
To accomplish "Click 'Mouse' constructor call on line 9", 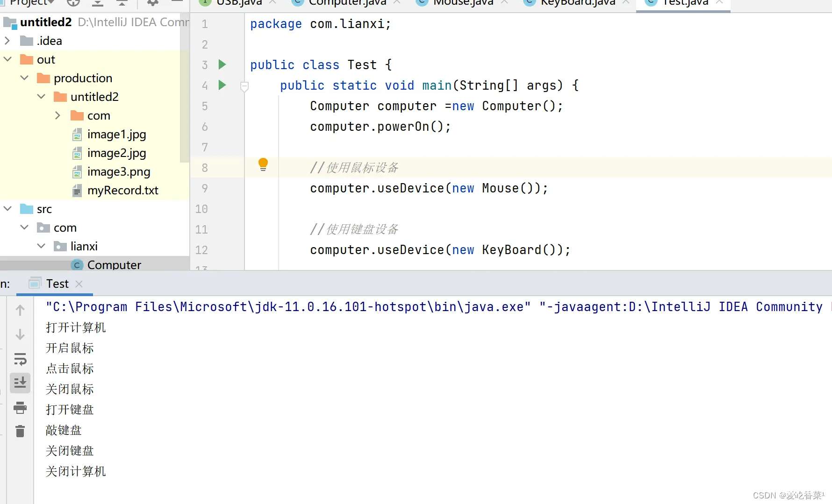I will [500, 188].
